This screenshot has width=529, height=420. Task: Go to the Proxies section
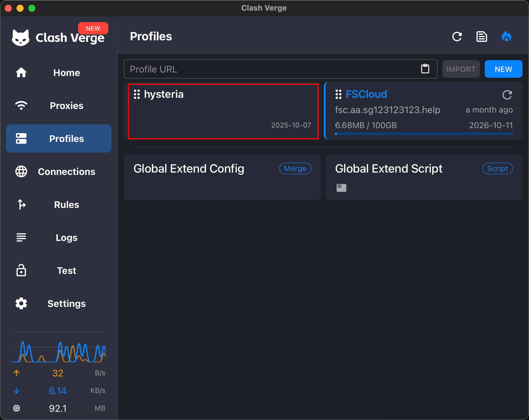(x=59, y=106)
